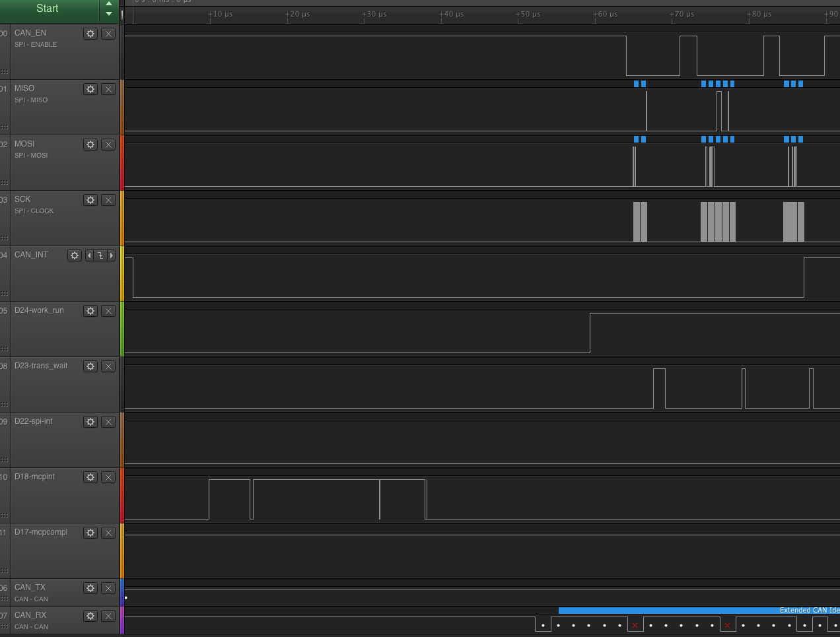Click the SPI - ENABLE analyzer label
The image size is (840, 637).
36,45
